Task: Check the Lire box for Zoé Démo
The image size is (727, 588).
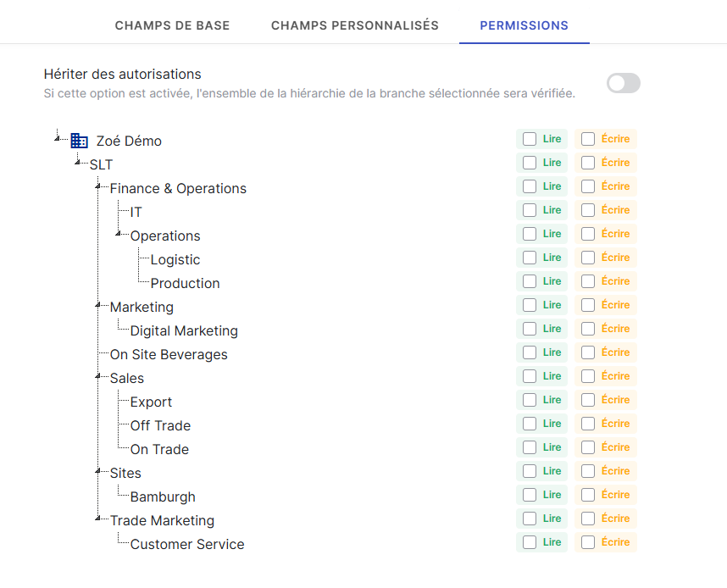Action: pyautogui.click(x=530, y=139)
